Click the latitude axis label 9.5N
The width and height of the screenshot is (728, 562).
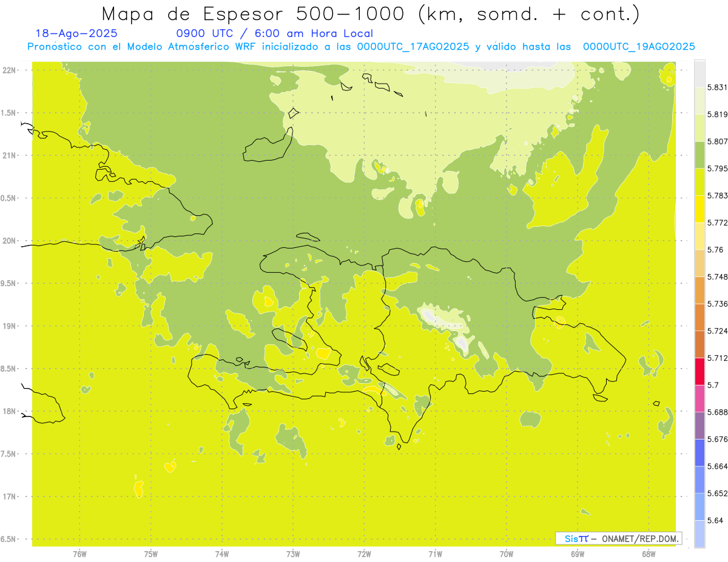point(8,283)
